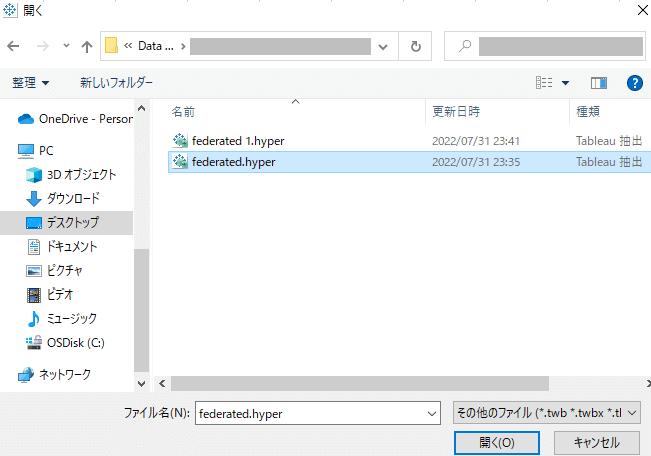This screenshot has height=456, width=651.
Task: Click the federated.hyper Tableau extract icon
Action: pyautogui.click(x=180, y=162)
